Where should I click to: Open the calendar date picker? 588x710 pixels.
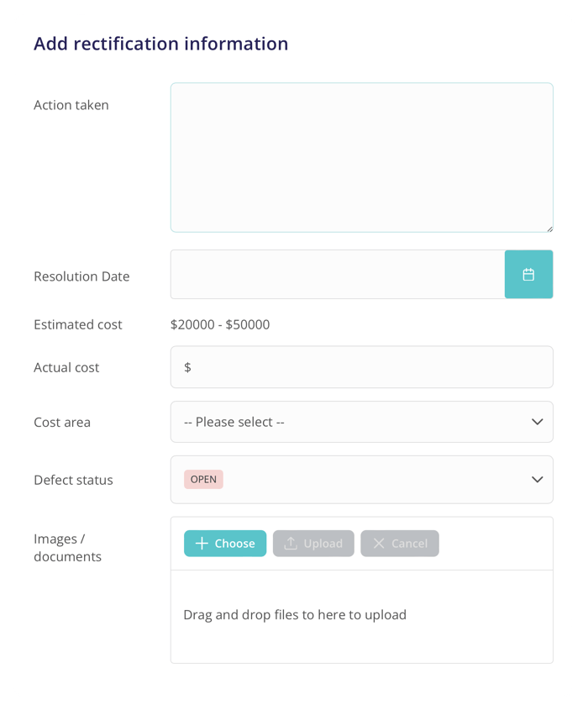point(528,274)
